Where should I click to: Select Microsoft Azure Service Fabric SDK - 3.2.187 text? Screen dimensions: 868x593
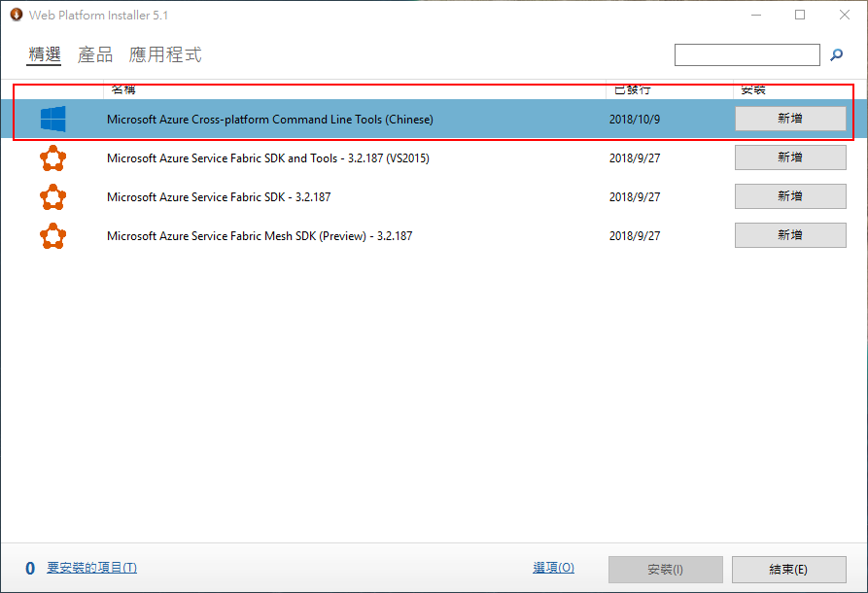point(219,197)
